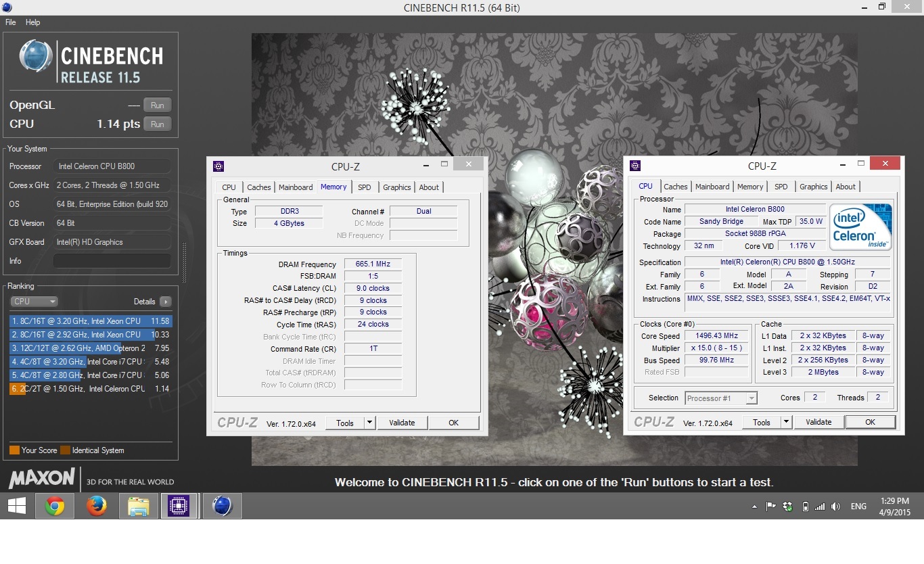Image resolution: width=924 pixels, height=564 pixels.
Task: Open File Explorer from taskbar
Action: (x=138, y=506)
